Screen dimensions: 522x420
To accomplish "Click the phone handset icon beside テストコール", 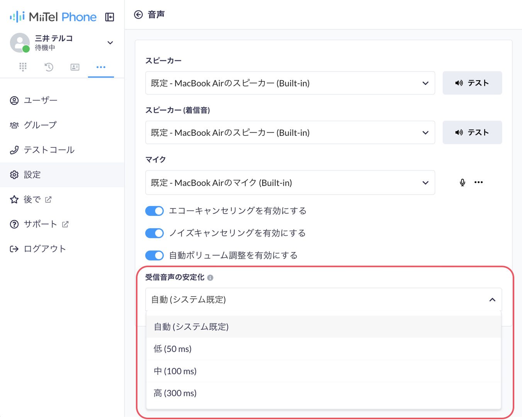I will (14, 150).
